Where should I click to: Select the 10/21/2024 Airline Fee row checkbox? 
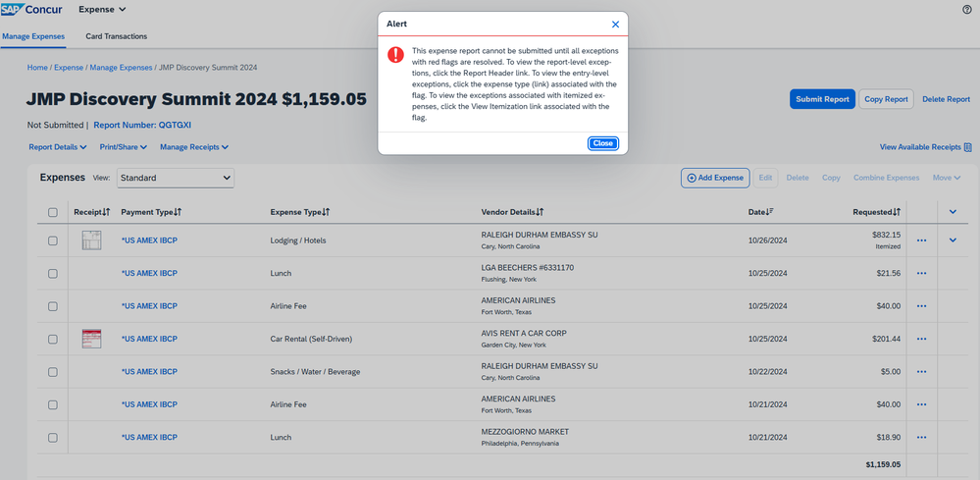pos(53,404)
